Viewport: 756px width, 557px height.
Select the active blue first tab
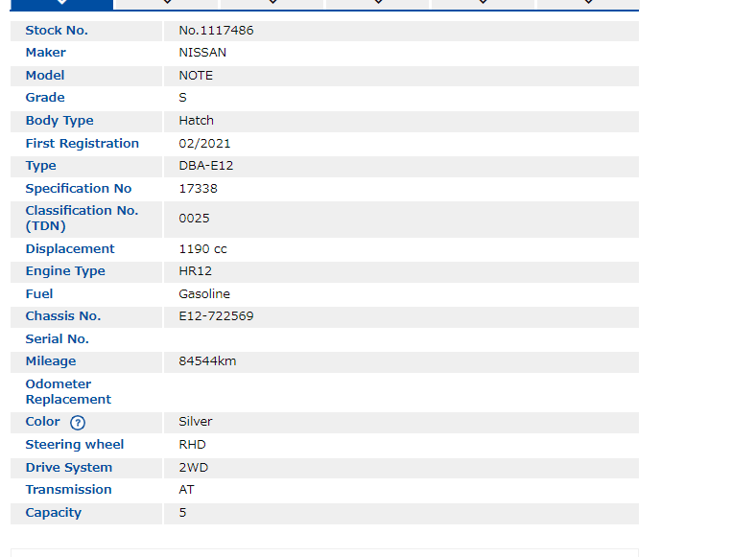(61, 4)
